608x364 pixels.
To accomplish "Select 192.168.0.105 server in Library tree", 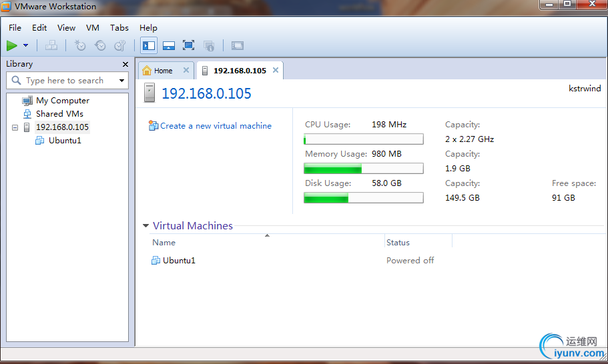I will tap(62, 127).
